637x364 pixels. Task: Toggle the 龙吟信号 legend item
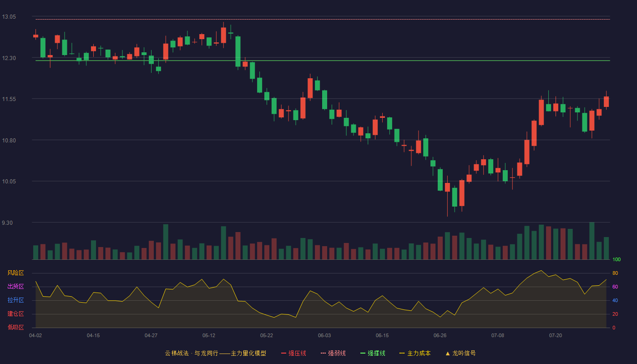460,353
